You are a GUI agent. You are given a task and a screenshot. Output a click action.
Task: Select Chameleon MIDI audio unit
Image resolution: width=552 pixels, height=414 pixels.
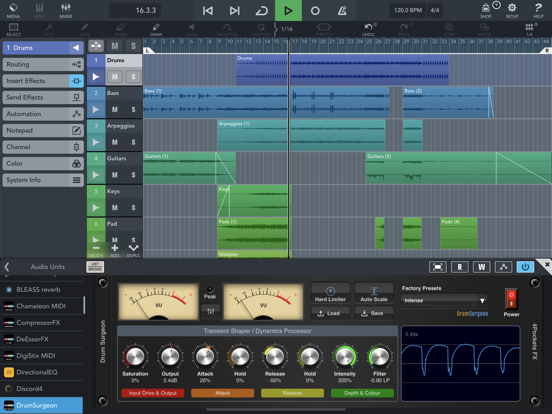[x=42, y=306]
